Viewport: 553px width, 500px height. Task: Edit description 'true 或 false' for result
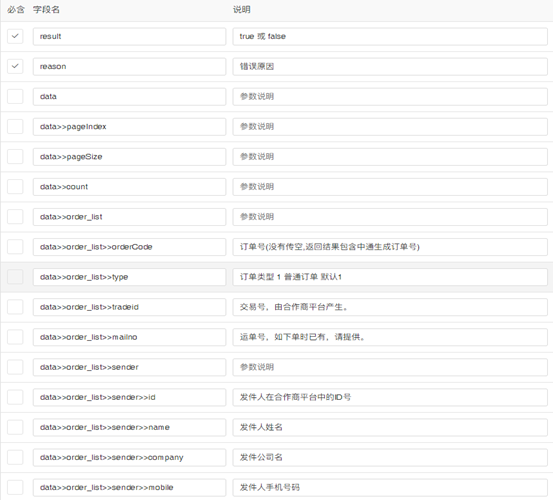point(390,36)
